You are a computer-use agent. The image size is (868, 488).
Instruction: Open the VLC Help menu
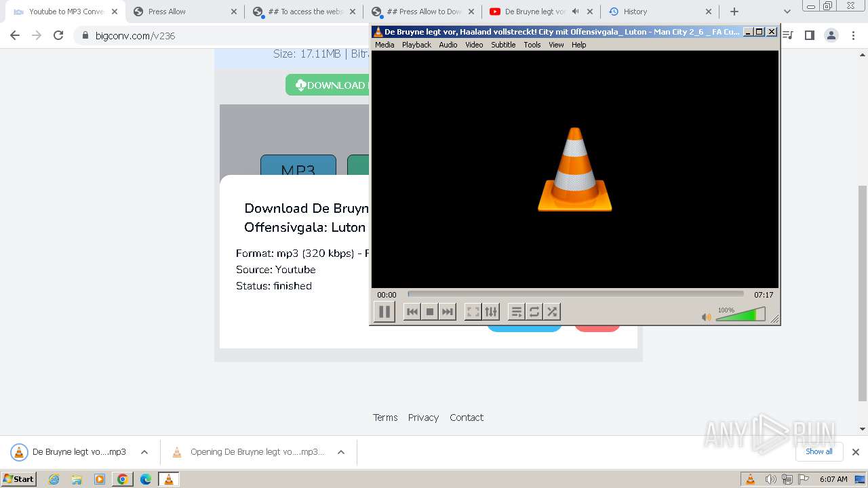(x=578, y=45)
